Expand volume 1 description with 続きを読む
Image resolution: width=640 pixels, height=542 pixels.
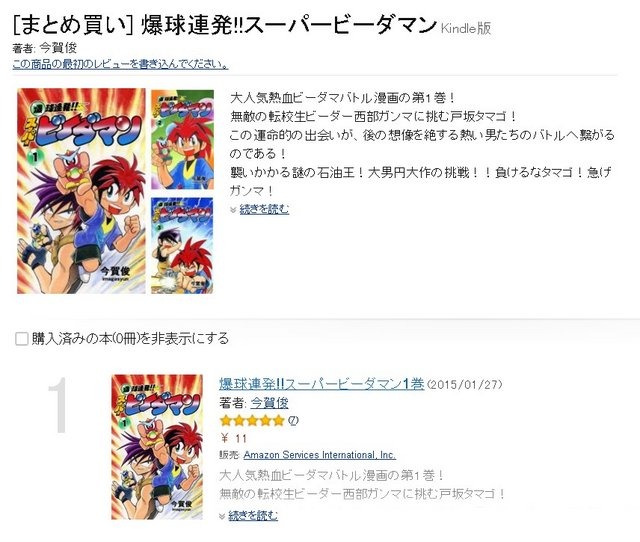pos(253,516)
